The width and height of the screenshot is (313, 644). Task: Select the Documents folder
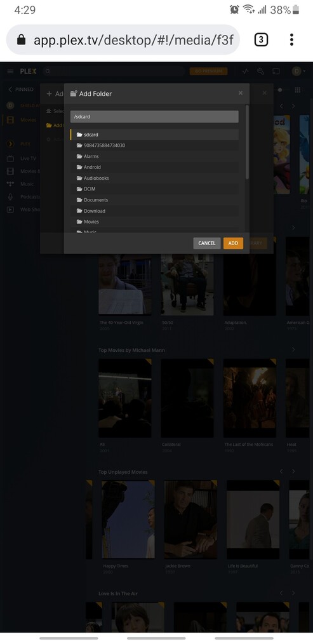154,199
